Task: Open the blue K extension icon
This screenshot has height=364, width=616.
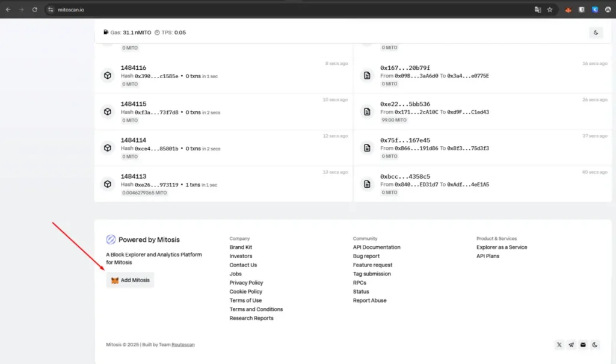Action: (595, 10)
